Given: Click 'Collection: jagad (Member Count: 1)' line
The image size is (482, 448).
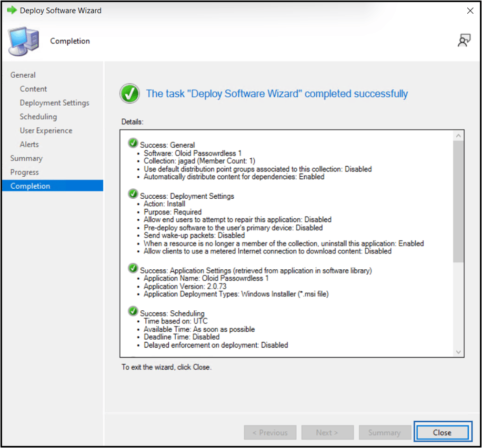Looking at the screenshot, I should pyautogui.click(x=199, y=161).
